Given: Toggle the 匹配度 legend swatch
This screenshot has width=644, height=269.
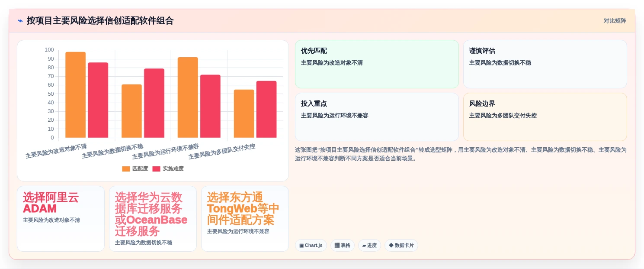Looking at the screenshot, I should (126, 169).
